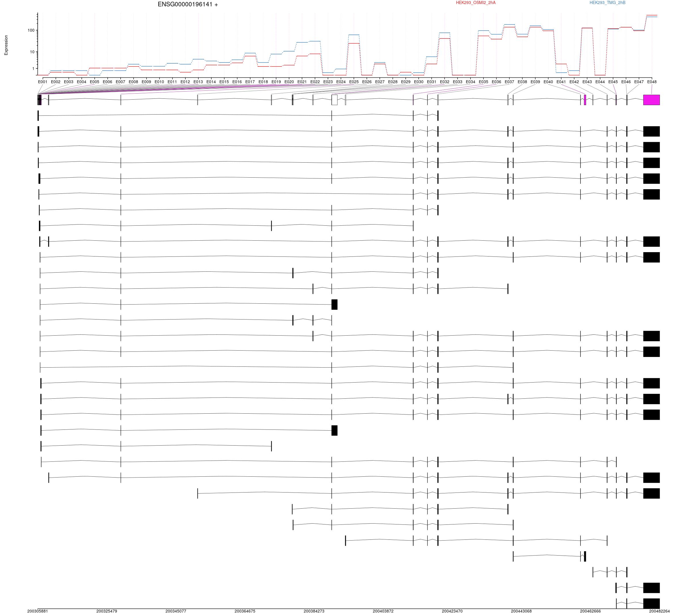Click genomic coordinate 200462666

point(590,611)
